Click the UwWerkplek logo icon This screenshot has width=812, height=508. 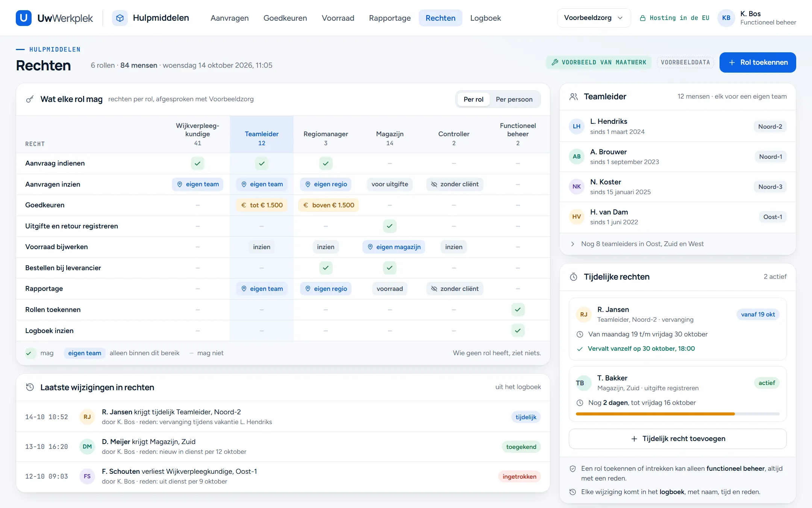click(x=24, y=18)
